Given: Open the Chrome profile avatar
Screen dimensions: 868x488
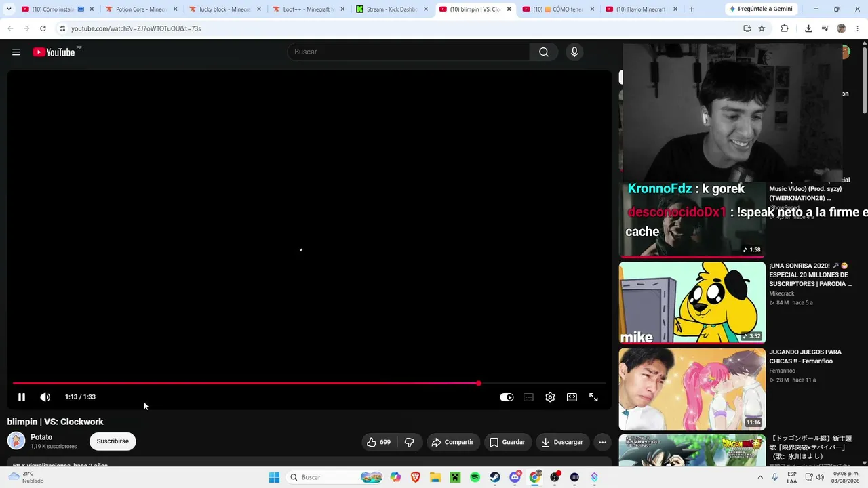Looking at the screenshot, I should [842, 28].
